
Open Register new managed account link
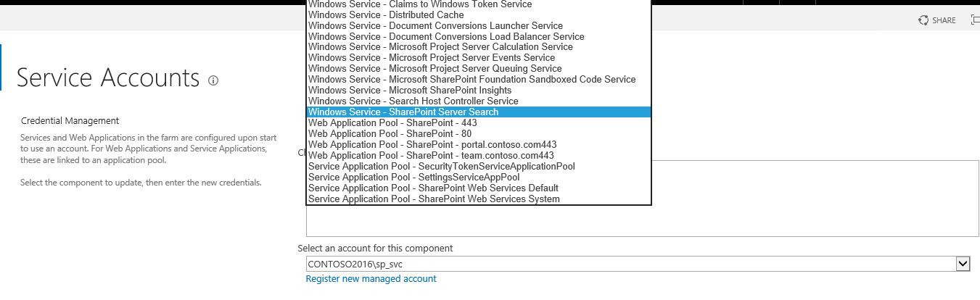click(371, 279)
